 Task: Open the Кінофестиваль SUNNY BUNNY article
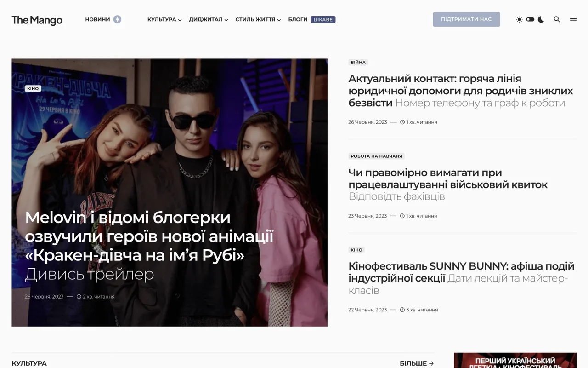coord(462,278)
